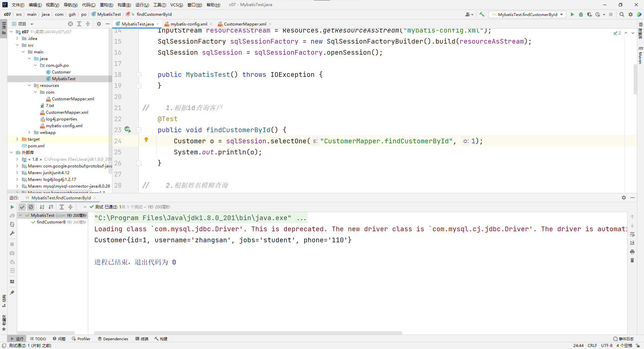The width and height of the screenshot is (644, 349).
Task: Open the 构建(B) menu
Action: (124, 5)
